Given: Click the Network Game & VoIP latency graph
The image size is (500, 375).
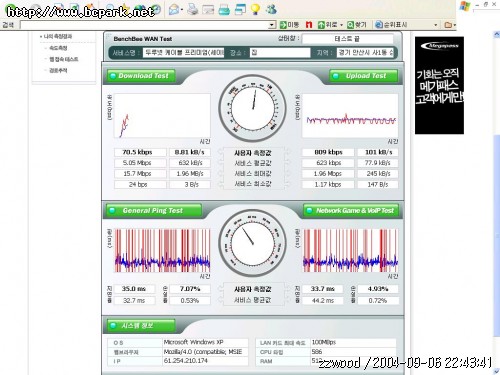Looking at the screenshot, I should point(350,251).
